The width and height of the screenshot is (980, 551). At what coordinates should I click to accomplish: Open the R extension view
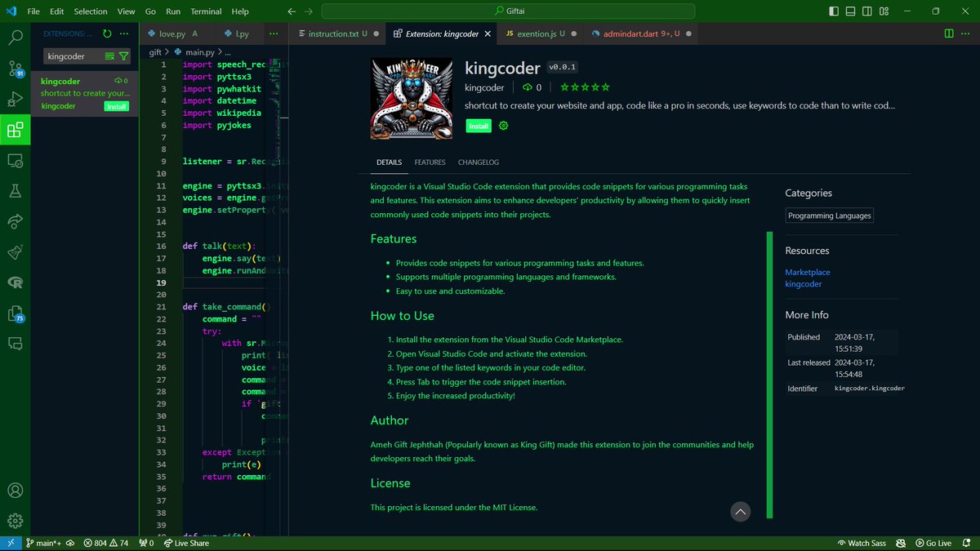click(x=15, y=282)
